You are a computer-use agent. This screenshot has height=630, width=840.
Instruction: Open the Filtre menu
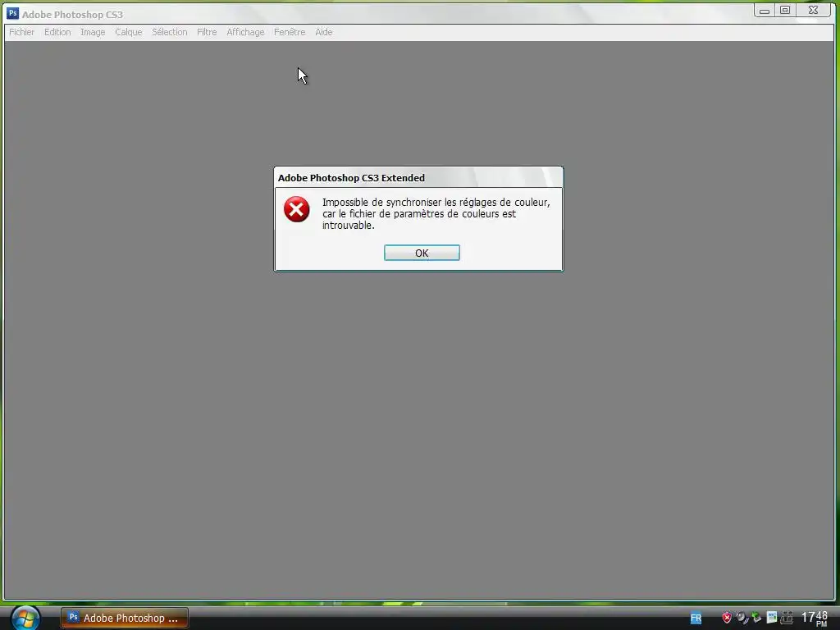207,32
